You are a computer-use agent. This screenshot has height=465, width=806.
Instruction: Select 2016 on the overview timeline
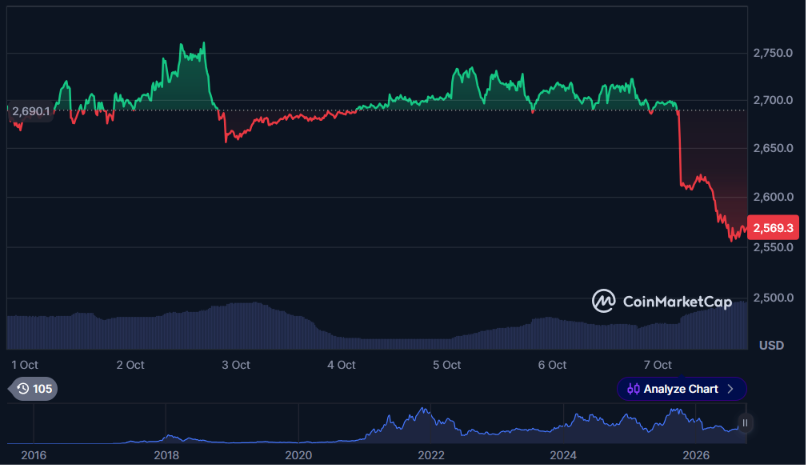33,455
